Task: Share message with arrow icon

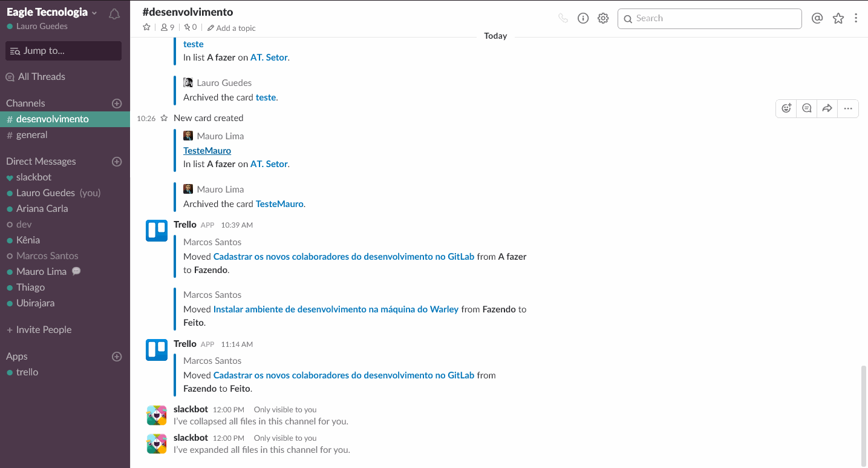Action: (x=827, y=108)
